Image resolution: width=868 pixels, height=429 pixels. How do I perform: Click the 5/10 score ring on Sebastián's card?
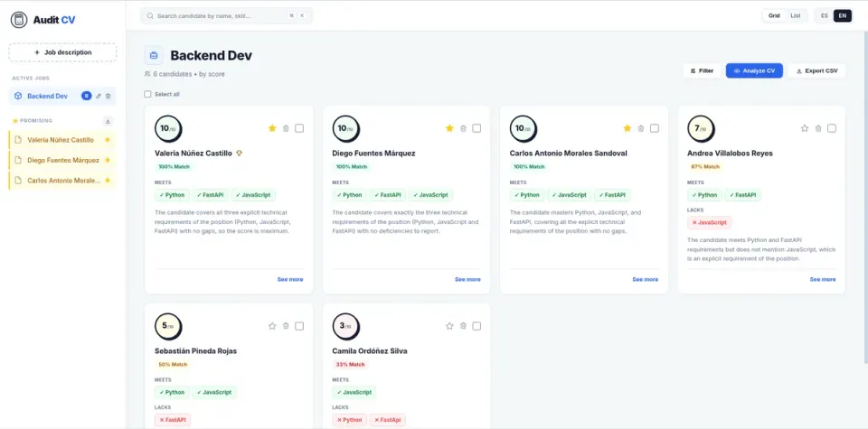168,327
